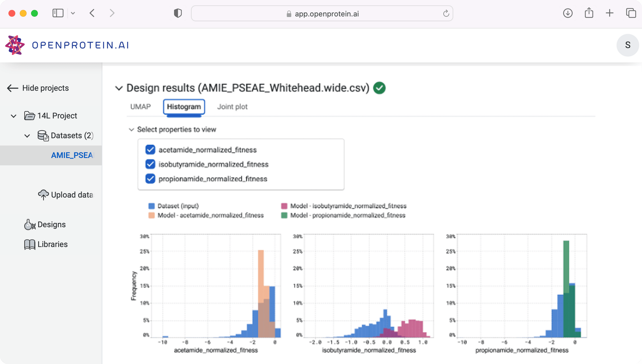Disable isobutyramide_normalized_fitness checkbox
Screen dimensions: 642x364
coord(150,164)
